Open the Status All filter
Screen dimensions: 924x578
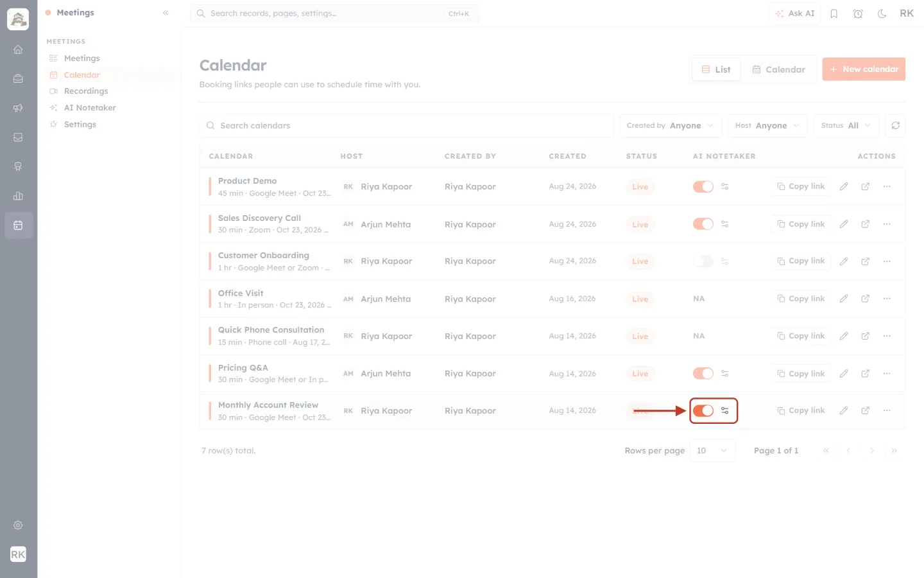pyautogui.click(x=846, y=125)
